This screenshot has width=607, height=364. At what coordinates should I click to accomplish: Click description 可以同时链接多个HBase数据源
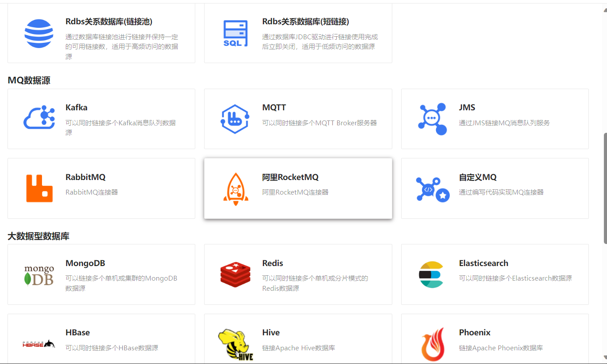[x=112, y=348]
